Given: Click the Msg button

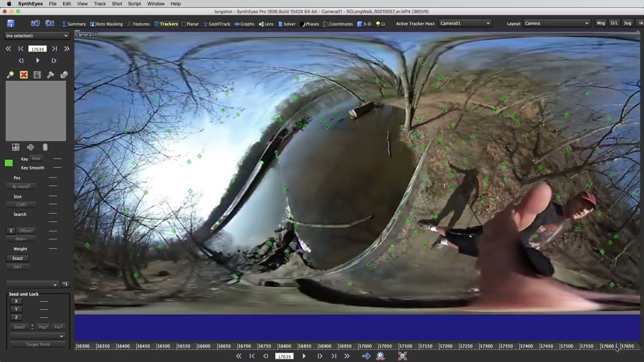Looking at the screenshot, I should click(x=601, y=23).
